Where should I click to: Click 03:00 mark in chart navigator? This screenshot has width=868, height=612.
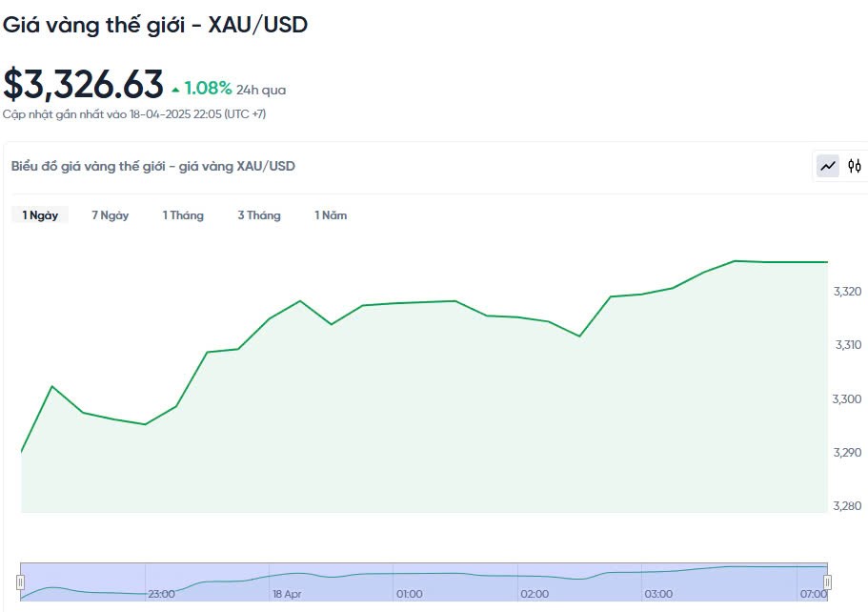coord(657,594)
